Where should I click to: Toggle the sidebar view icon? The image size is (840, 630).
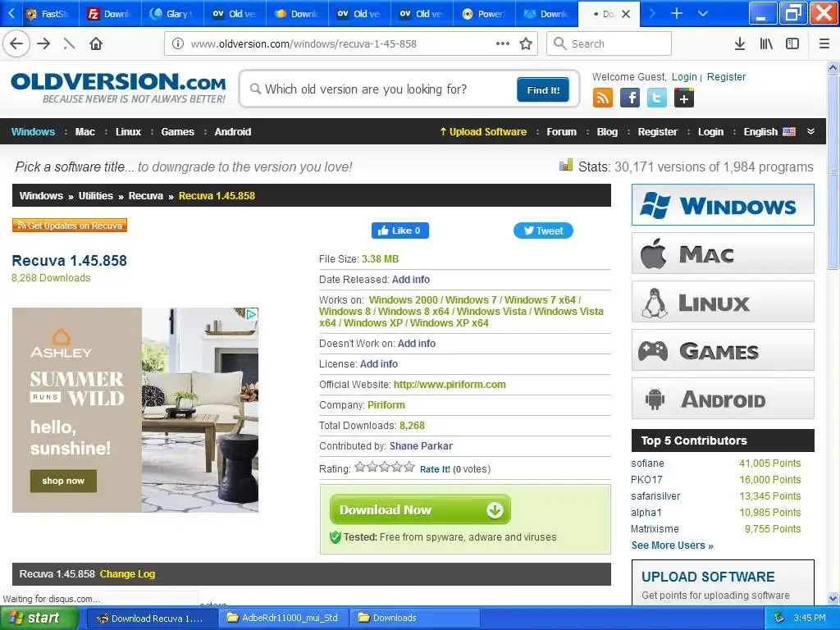coord(792,44)
